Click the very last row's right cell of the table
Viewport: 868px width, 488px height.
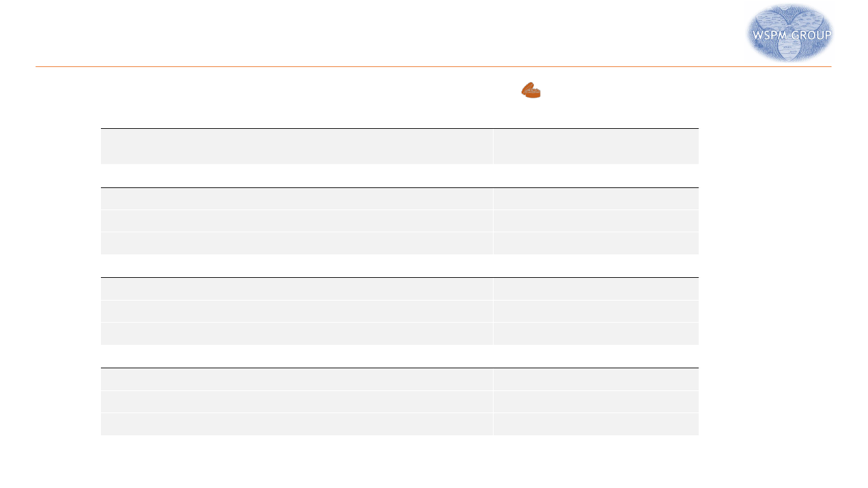pyautogui.click(x=596, y=424)
